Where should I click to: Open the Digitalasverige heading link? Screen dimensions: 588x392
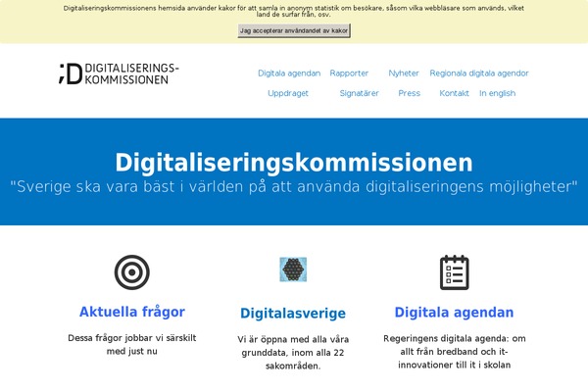point(293,314)
